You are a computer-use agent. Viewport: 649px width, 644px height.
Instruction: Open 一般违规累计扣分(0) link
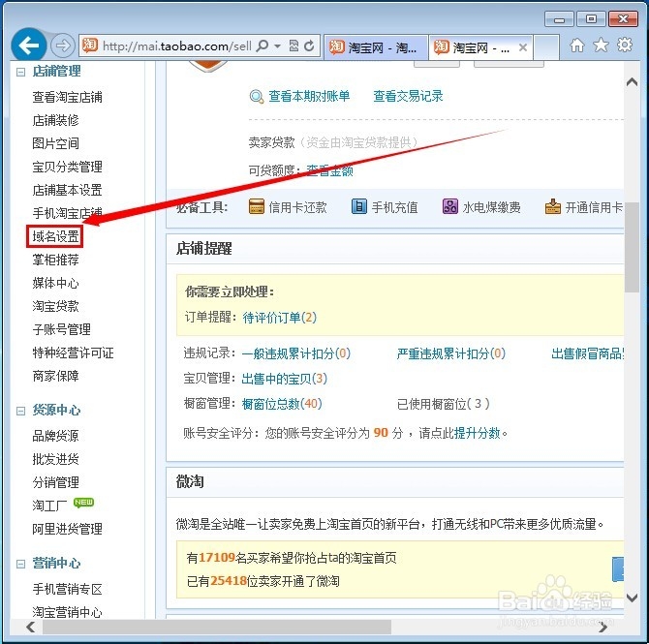[296, 353]
